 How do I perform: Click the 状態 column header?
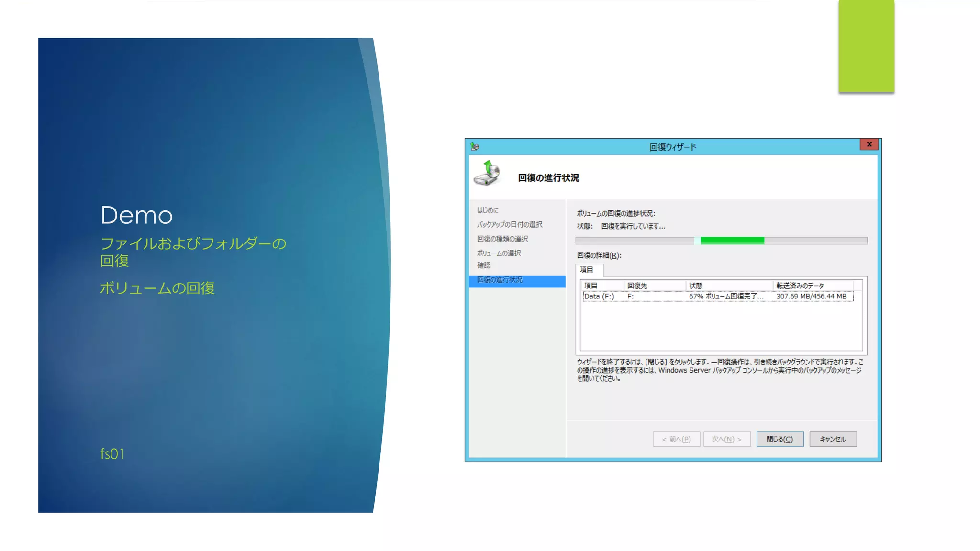point(729,286)
